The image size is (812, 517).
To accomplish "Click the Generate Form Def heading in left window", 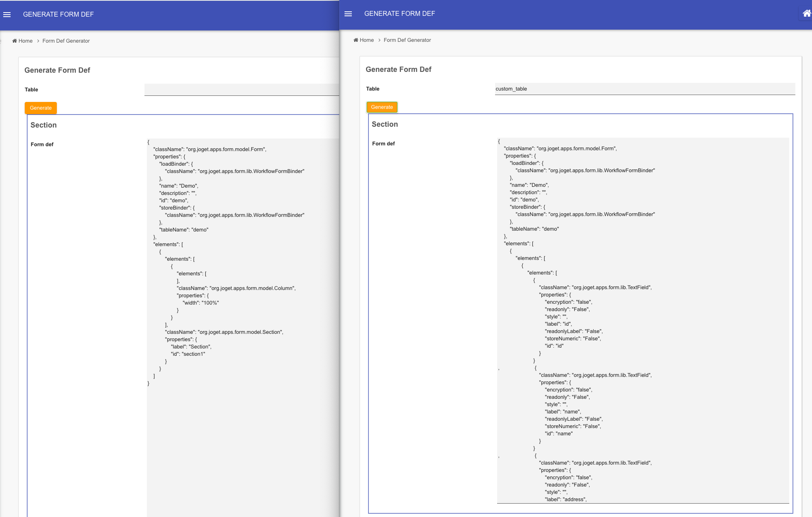I will click(x=57, y=70).
